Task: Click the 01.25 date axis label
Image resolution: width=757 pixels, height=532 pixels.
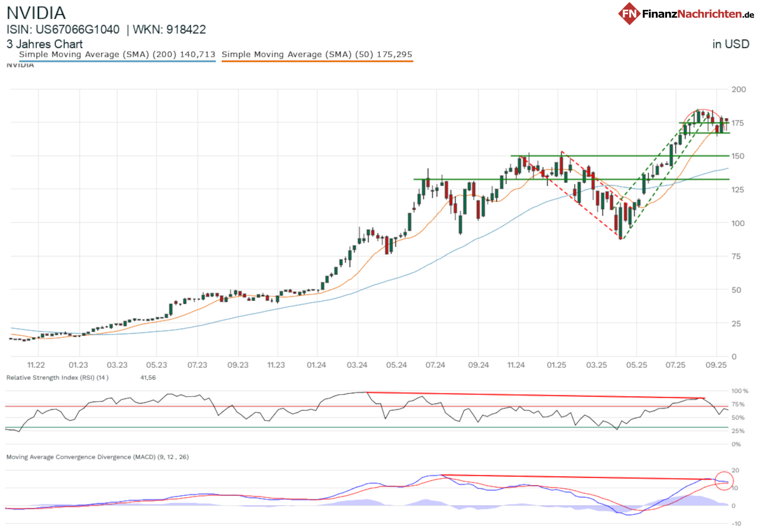Action: tap(557, 366)
